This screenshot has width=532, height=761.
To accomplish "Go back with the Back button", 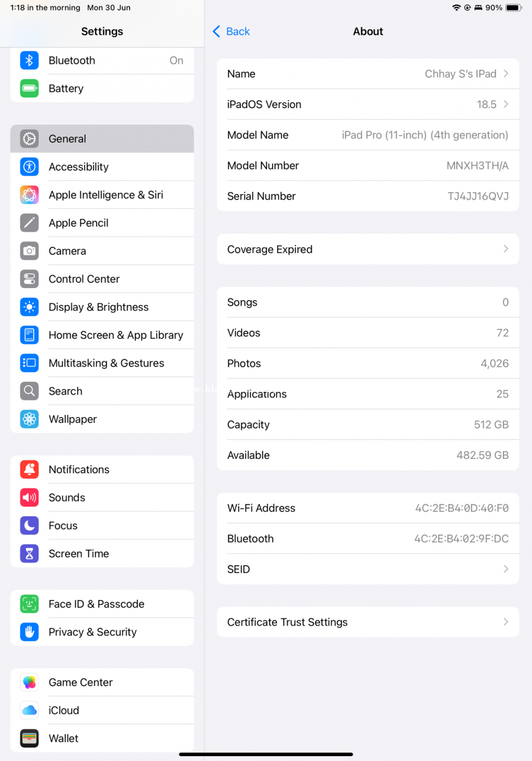I will tap(231, 32).
